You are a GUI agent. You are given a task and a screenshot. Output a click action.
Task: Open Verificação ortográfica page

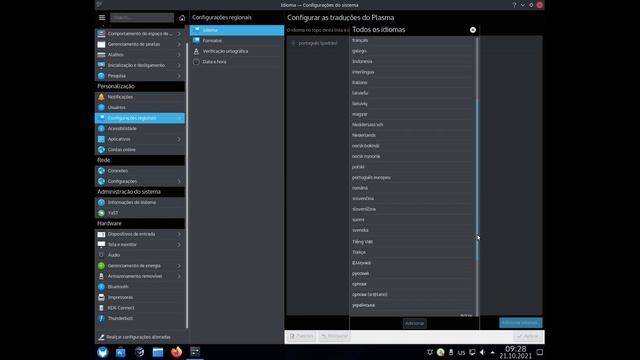click(237, 51)
